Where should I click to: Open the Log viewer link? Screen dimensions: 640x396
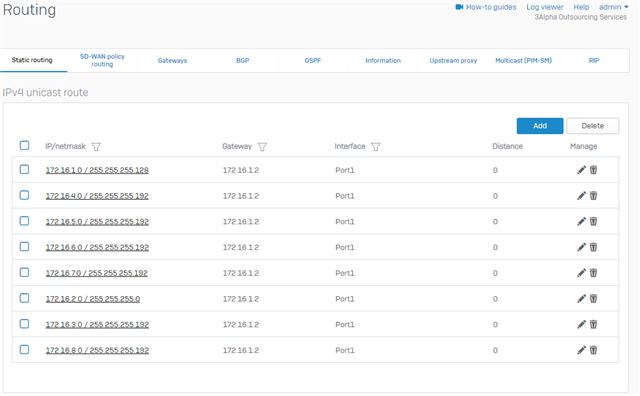click(x=544, y=7)
